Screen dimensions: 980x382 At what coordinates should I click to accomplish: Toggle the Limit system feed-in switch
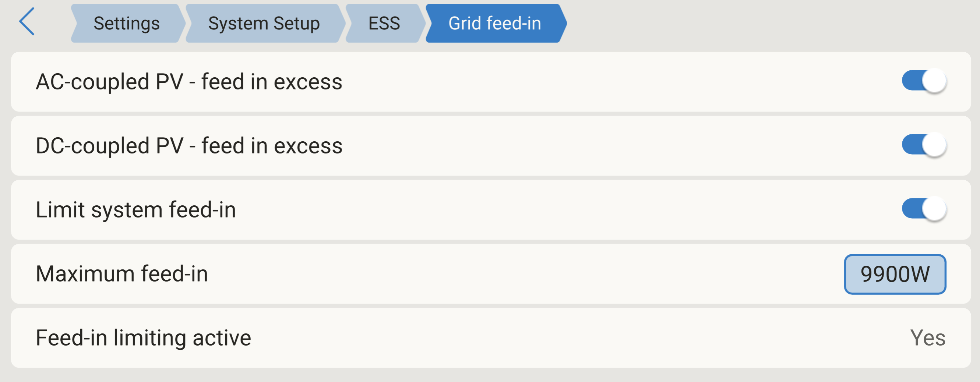(923, 209)
